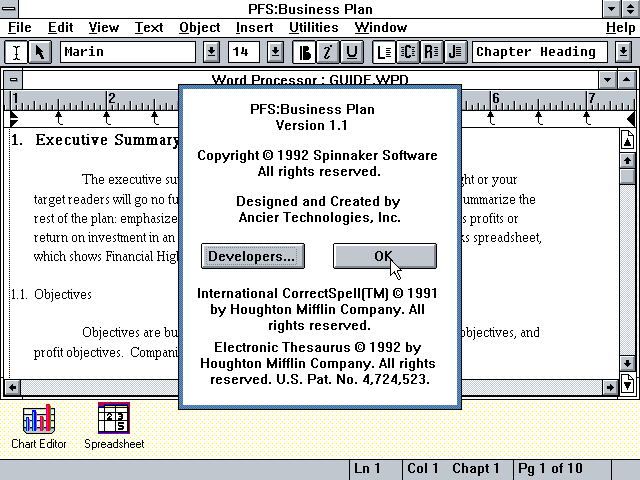Set justified text alignment
640x480 pixels.
(x=455, y=52)
